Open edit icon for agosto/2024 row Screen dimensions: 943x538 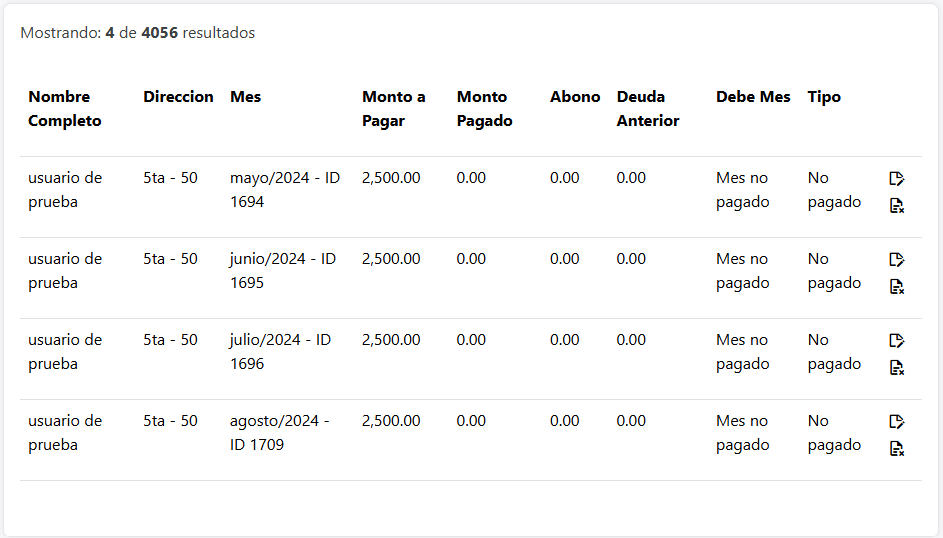(897, 422)
